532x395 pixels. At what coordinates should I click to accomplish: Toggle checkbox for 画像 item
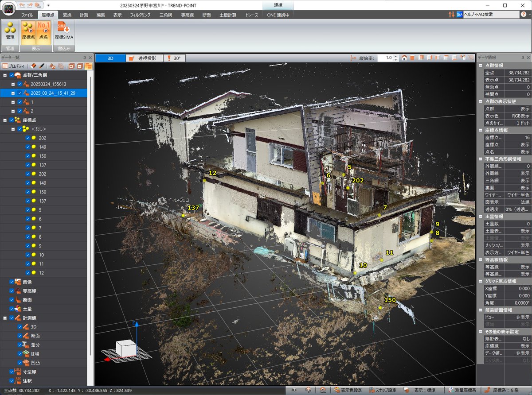[x=12, y=282]
